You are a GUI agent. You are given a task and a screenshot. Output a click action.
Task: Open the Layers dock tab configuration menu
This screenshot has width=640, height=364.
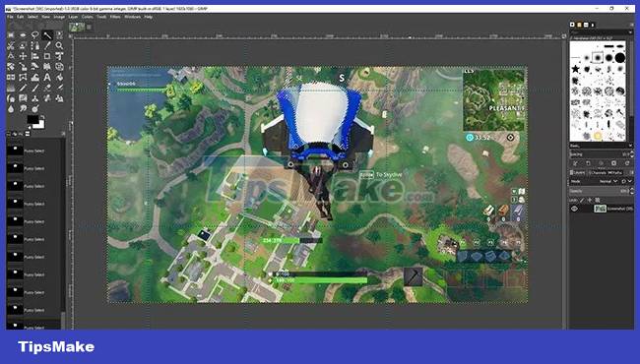632,173
